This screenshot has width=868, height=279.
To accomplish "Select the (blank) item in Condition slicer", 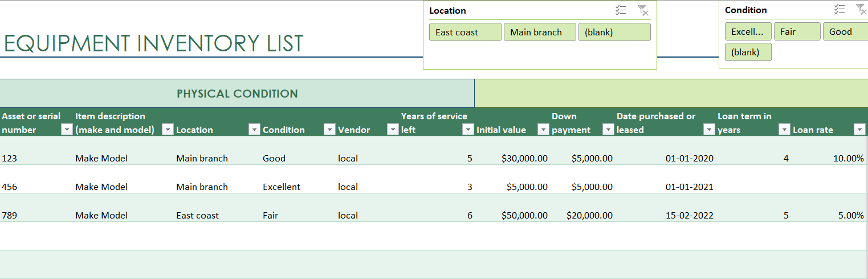I will pyautogui.click(x=748, y=52).
